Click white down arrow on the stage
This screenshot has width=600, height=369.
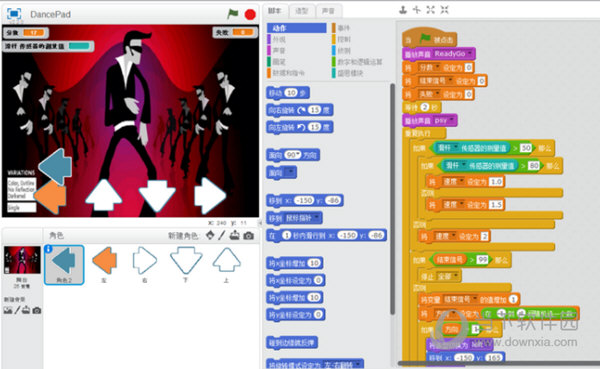tap(157, 196)
